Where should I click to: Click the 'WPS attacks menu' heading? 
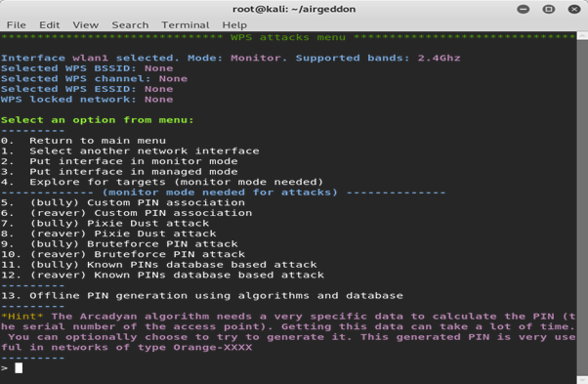click(288, 37)
